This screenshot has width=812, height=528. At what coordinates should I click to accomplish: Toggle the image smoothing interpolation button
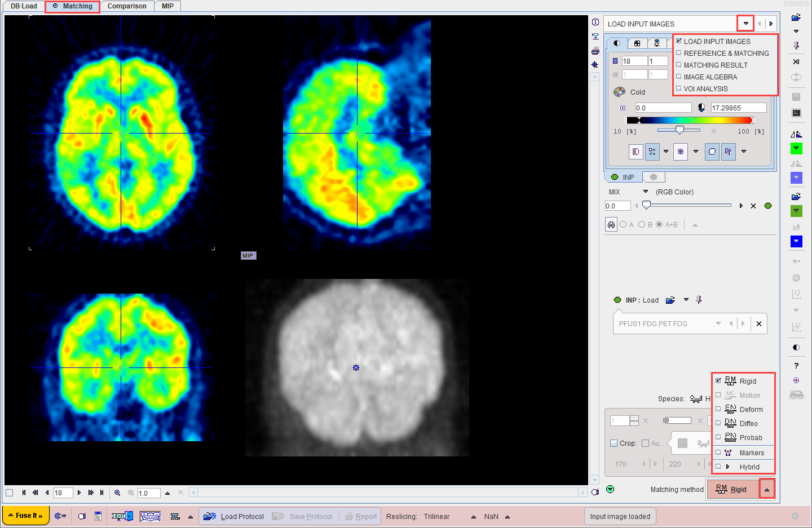[636, 152]
